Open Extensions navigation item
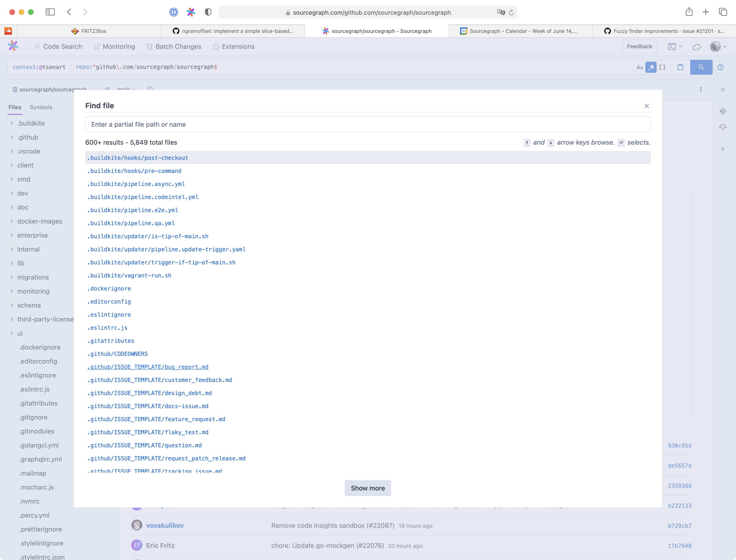736x560 pixels. click(234, 47)
